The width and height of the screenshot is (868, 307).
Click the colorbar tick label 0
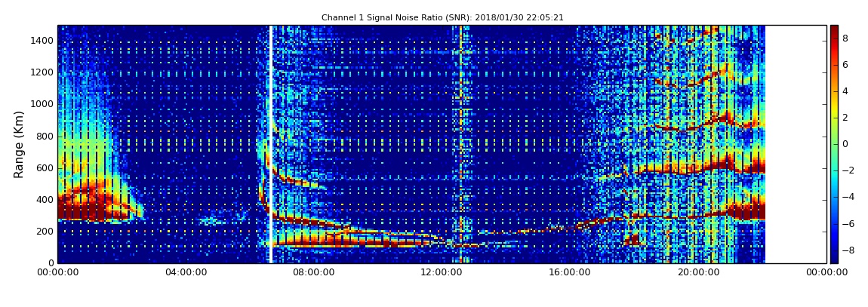tap(845, 144)
